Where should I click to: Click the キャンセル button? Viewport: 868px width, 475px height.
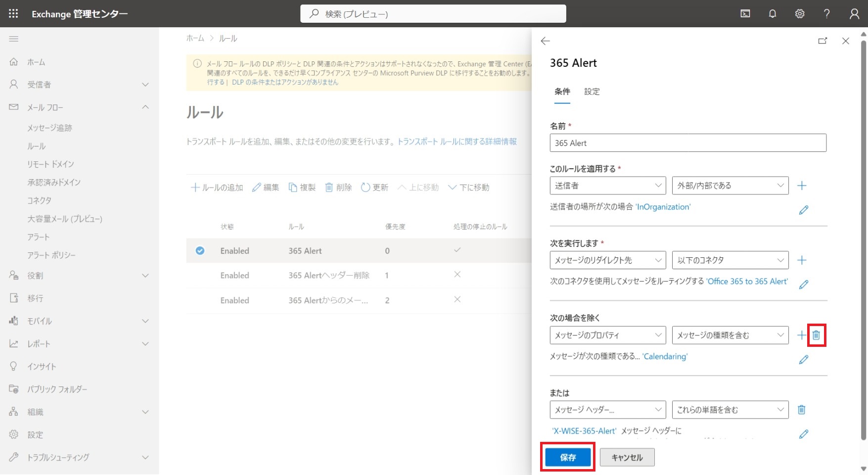(x=627, y=458)
